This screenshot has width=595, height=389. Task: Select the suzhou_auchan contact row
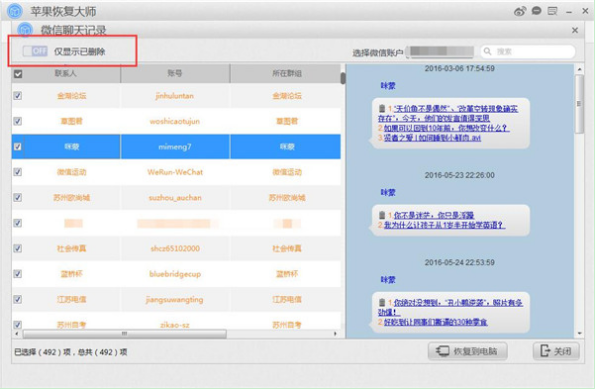pyautogui.click(x=176, y=198)
